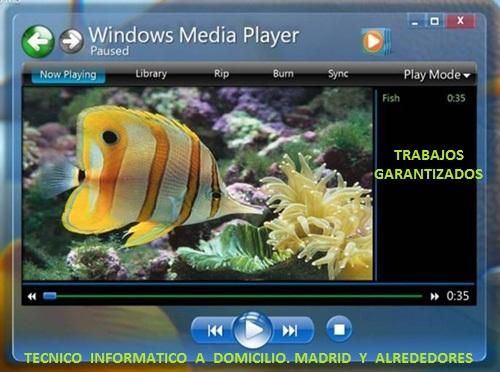Skip to the previous track

(x=215, y=331)
